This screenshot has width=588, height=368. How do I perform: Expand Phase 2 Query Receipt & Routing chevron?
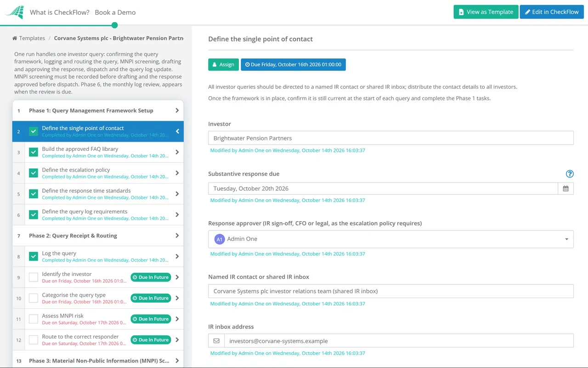point(177,236)
